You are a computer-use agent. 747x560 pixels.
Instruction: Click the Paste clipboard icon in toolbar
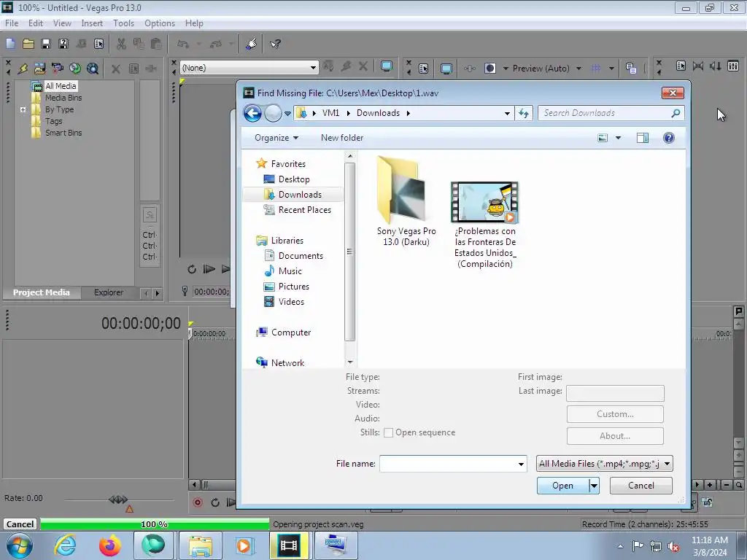156,44
